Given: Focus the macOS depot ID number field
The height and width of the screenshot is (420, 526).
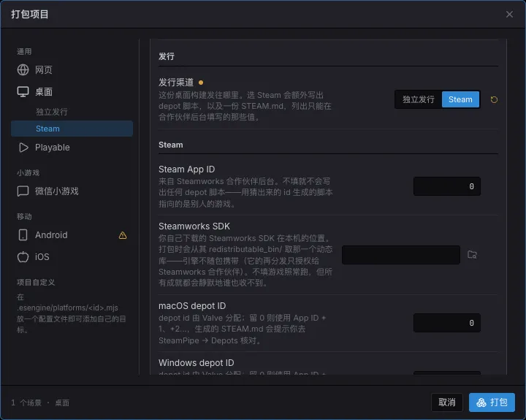Looking at the screenshot, I should [447, 323].
